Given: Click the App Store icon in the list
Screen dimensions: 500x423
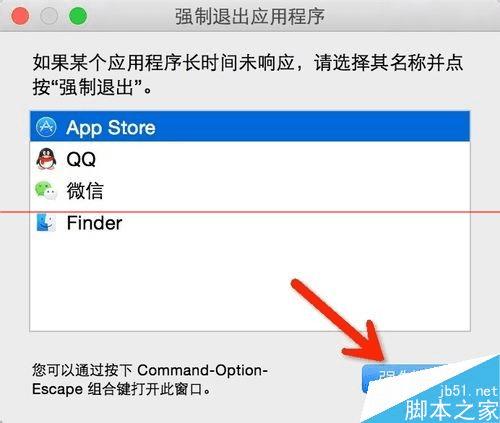Looking at the screenshot, I should (x=46, y=127).
